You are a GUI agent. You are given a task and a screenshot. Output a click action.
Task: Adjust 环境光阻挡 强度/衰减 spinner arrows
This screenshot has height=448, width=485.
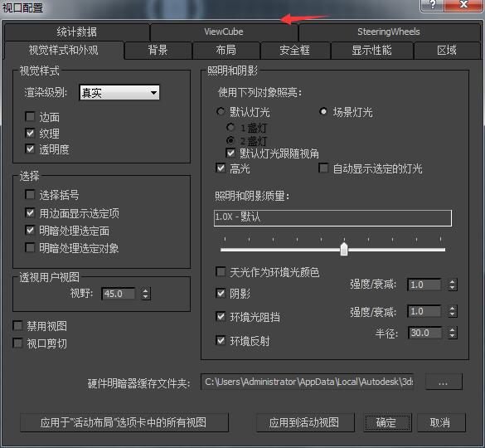[452, 311]
